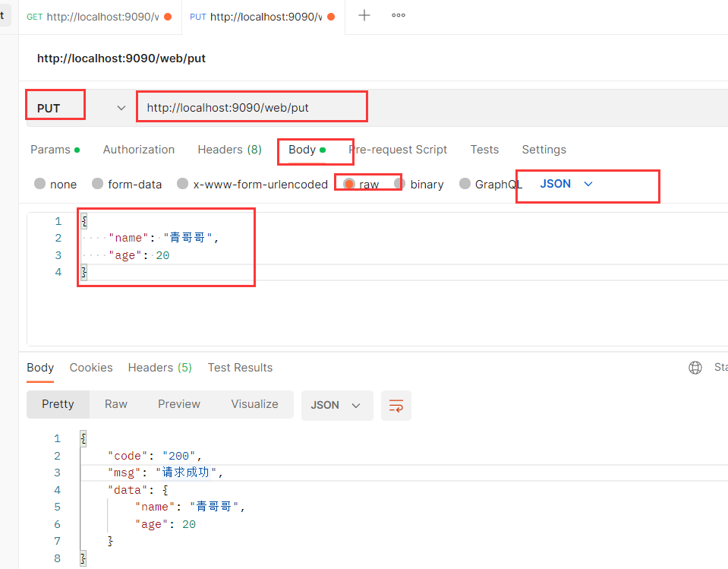Open the Tests tab
The image size is (728, 569).
[484, 150]
